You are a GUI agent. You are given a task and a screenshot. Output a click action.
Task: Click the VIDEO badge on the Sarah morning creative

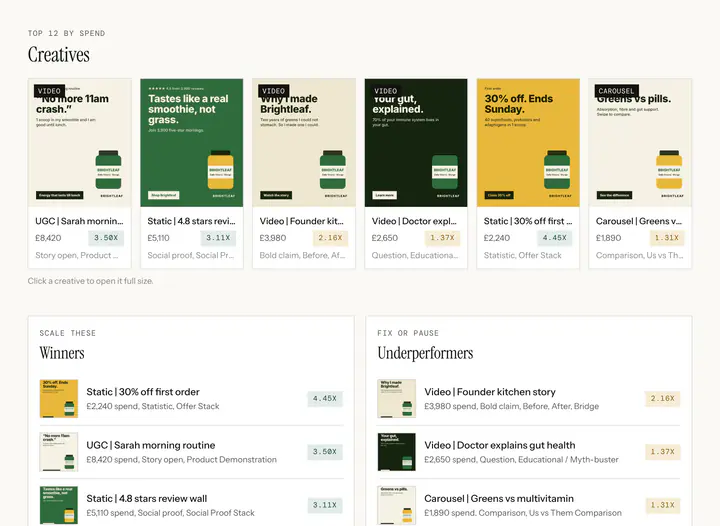[49, 91]
